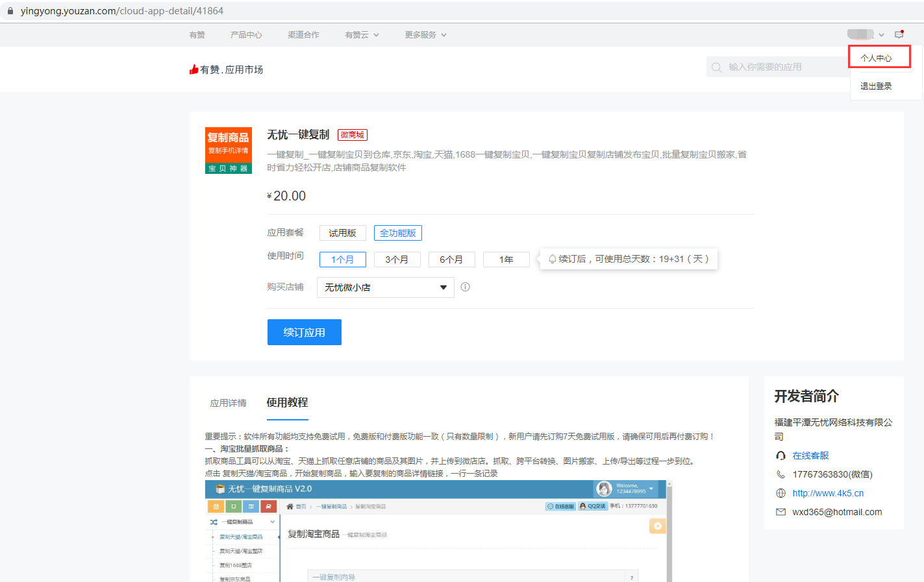Screen dimensions: 924x582
Task: Select the 全功能版 package option
Action: coord(398,233)
